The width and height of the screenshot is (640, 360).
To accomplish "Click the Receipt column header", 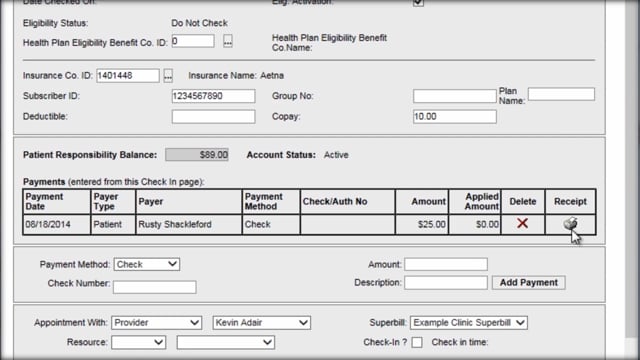I will 570,202.
